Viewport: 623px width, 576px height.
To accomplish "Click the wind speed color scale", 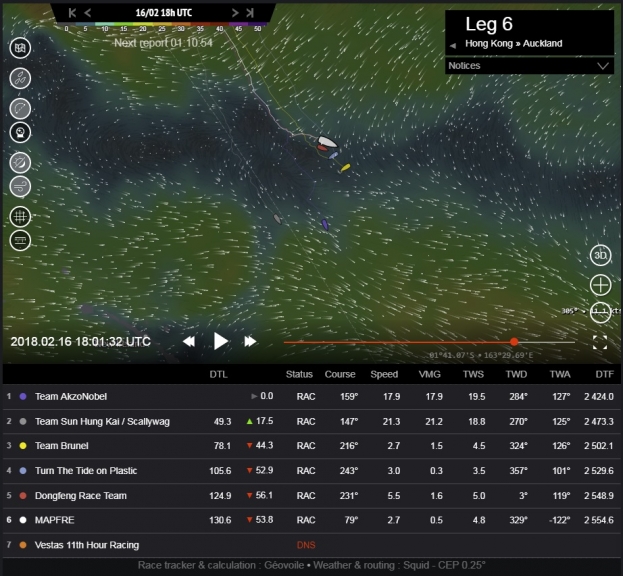I will pos(163,27).
